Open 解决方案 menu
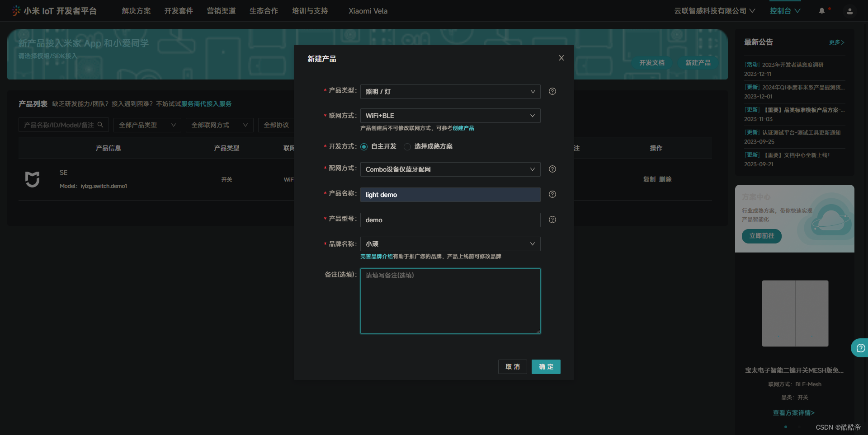The height and width of the screenshot is (435, 868). pyautogui.click(x=136, y=11)
